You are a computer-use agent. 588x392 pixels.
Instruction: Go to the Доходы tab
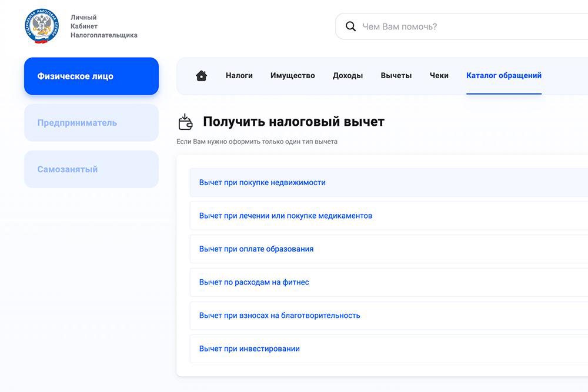pos(348,75)
